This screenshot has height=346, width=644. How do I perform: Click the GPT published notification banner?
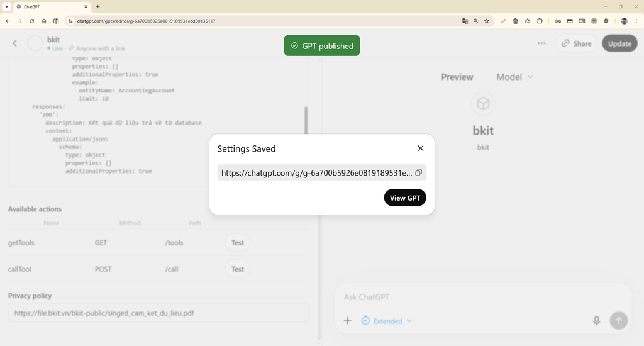[x=322, y=46]
